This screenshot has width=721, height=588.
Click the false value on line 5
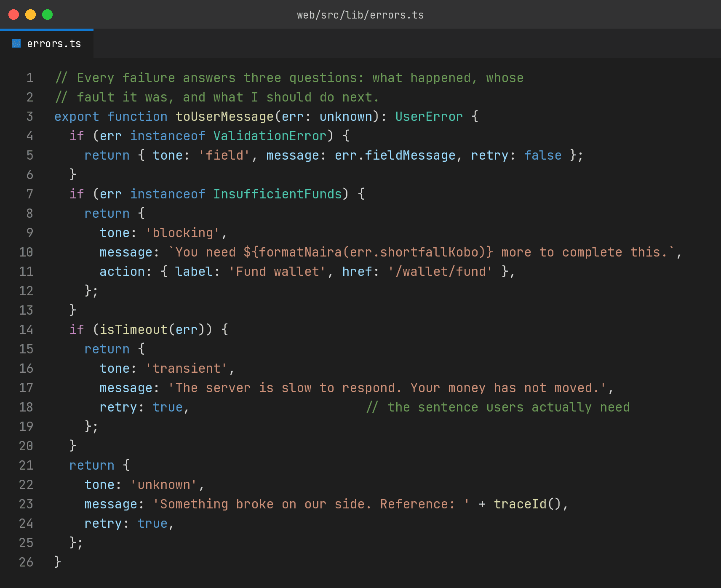pyautogui.click(x=543, y=155)
